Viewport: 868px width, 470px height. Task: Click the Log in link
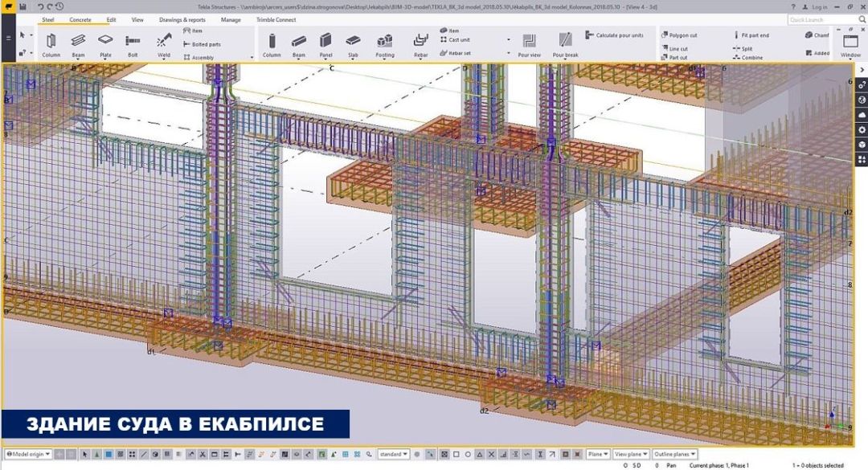(x=815, y=6)
